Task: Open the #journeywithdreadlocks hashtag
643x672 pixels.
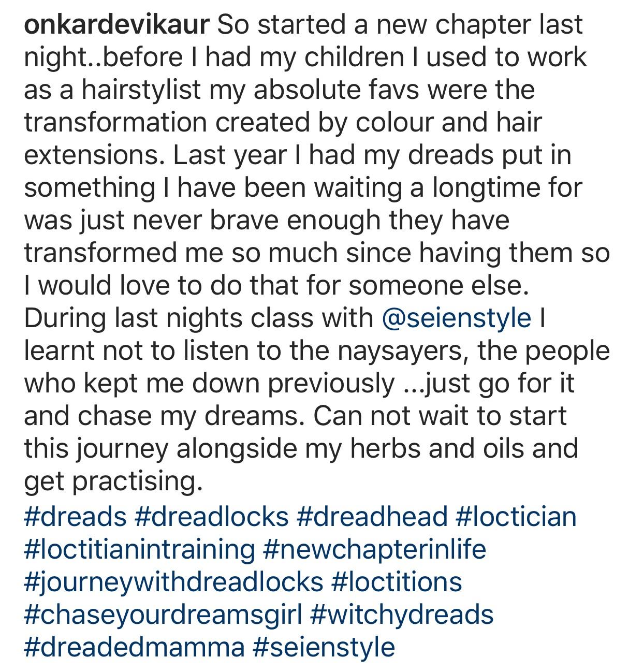Action: [173, 581]
